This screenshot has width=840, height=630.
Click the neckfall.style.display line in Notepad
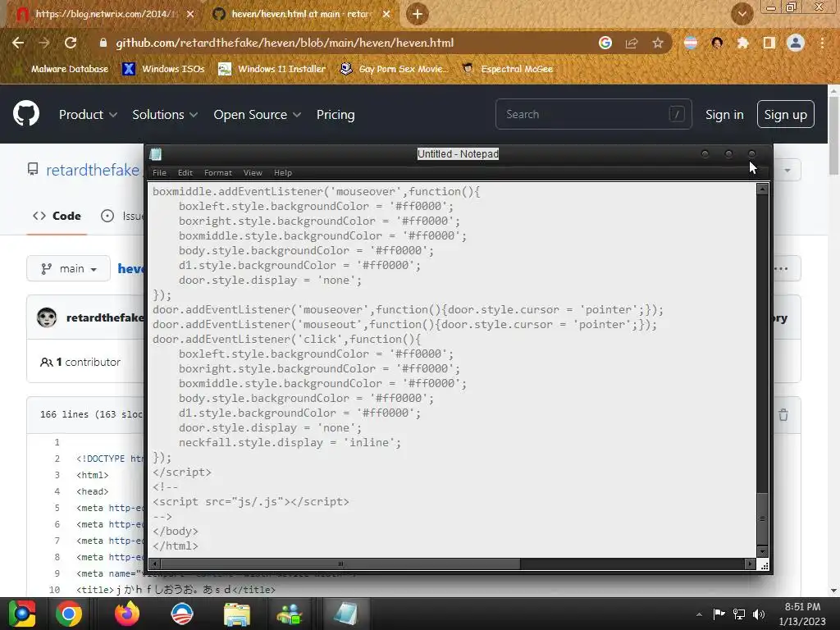coord(290,442)
